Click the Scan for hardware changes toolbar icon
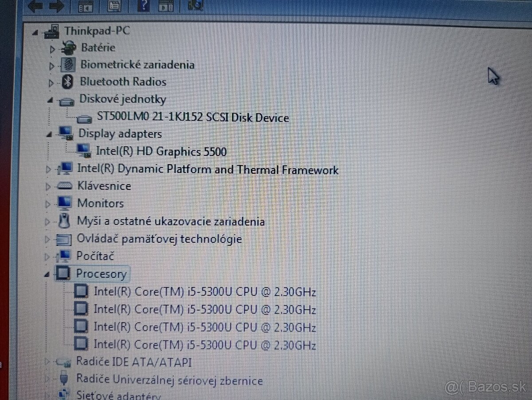532x400 pixels. coord(194,5)
